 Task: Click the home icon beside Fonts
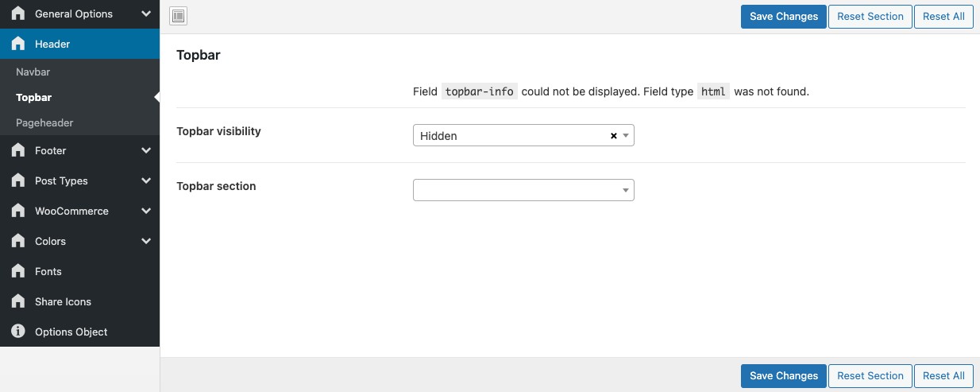(18, 271)
